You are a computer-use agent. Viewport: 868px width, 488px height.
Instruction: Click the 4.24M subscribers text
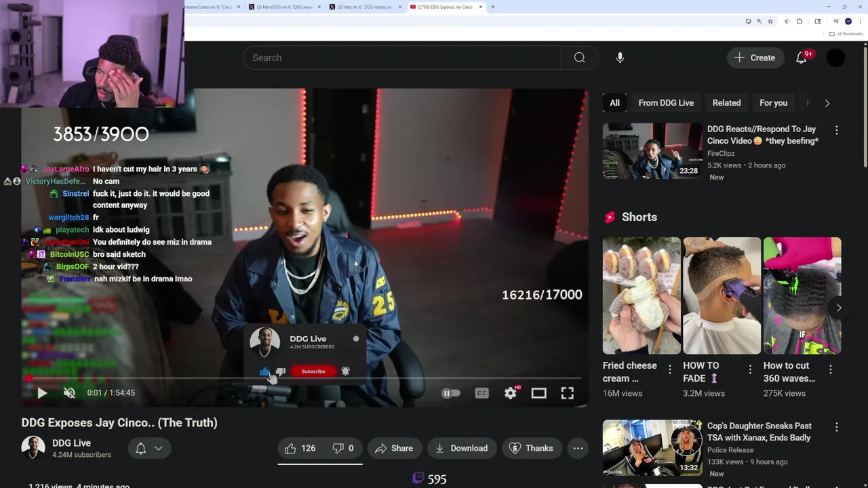pyautogui.click(x=81, y=455)
